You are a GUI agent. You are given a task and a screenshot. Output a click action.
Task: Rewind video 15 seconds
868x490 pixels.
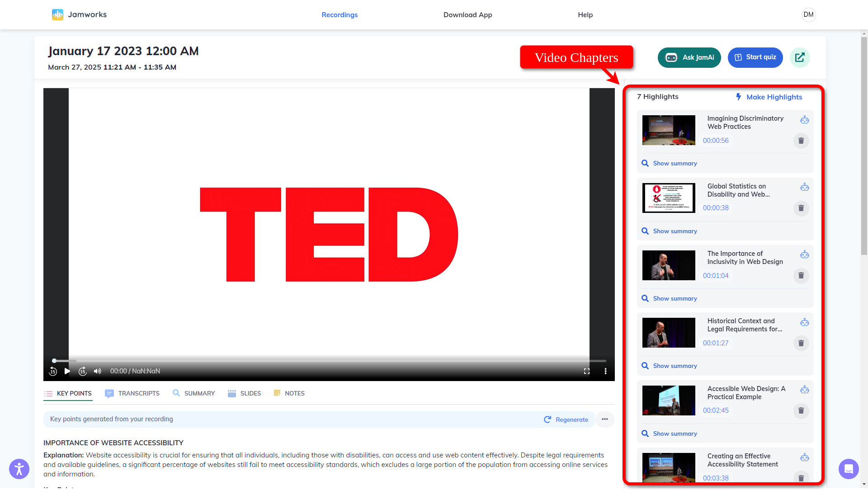pos(53,371)
